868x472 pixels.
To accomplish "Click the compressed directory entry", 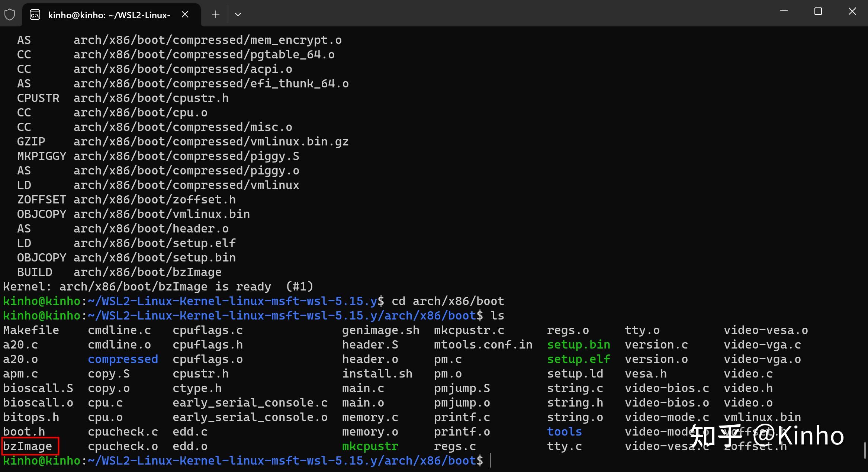I will [x=123, y=359].
